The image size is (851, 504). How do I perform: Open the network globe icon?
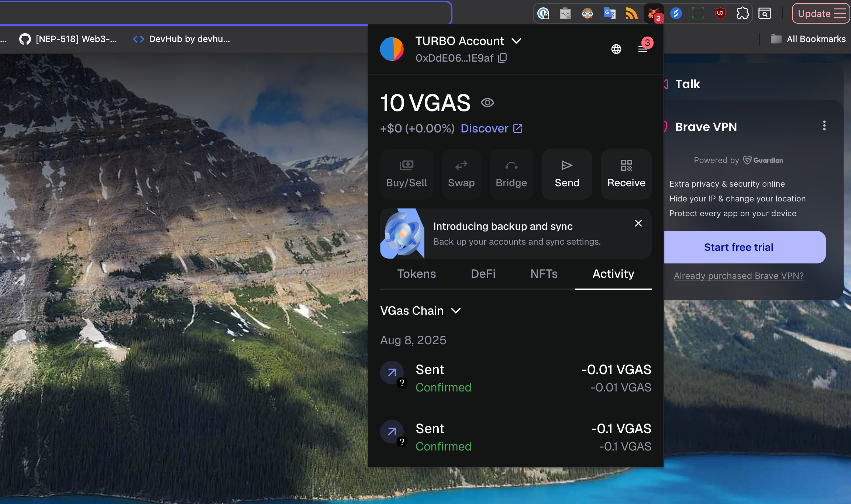(616, 49)
